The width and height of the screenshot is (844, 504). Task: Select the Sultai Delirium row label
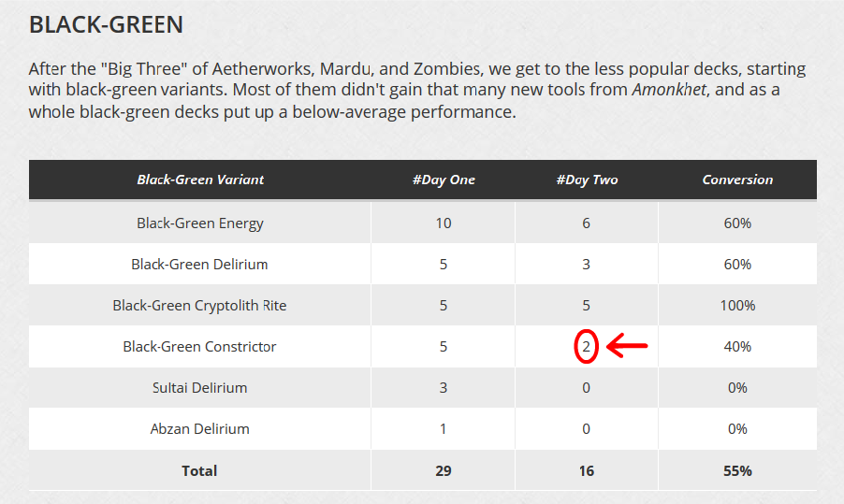(199, 388)
